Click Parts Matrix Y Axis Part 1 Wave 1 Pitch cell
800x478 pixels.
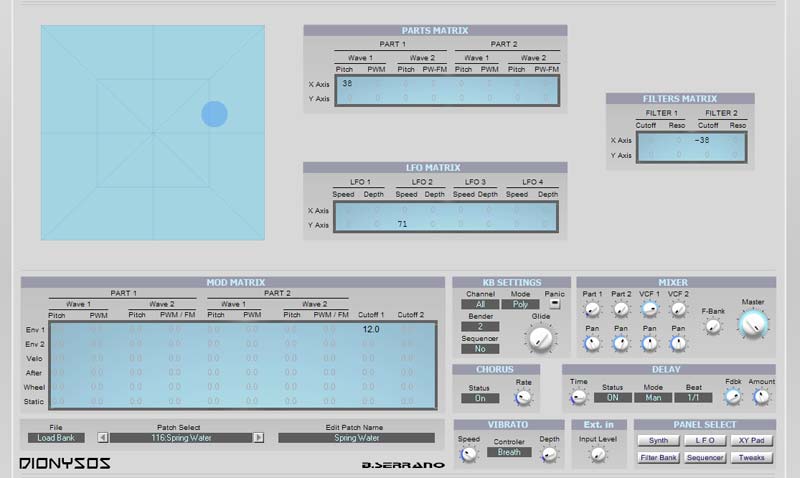point(349,97)
